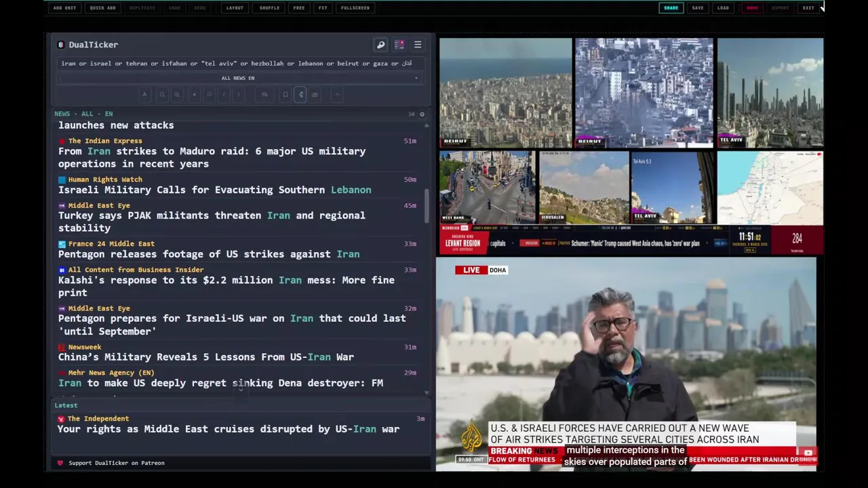Click the Save button

click(x=698, y=8)
